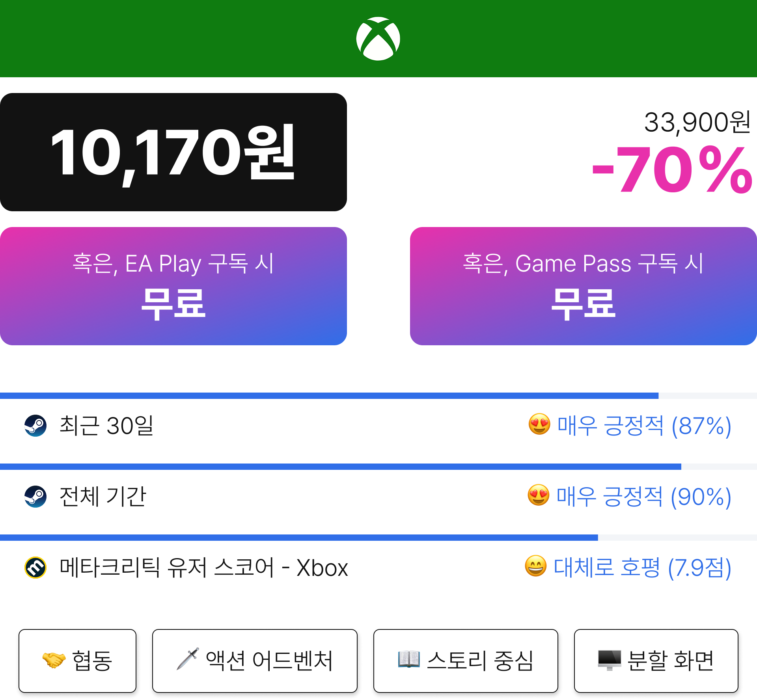Click the open book icon in 스토리 중심 tag

click(x=409, y=659)
